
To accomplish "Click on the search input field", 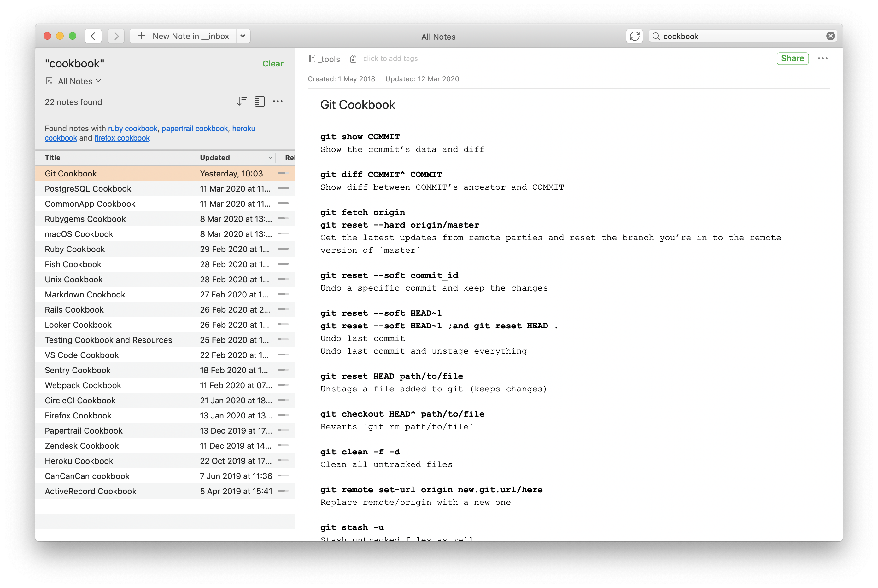I will click(x=741, y=36).
